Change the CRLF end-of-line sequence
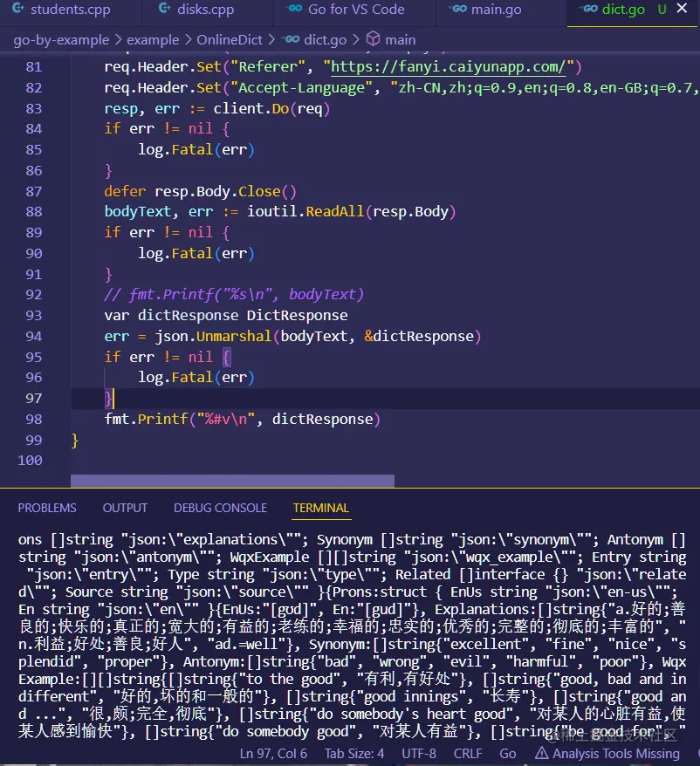Image resolution: width=700 pixels, height=766 pixels. (x=468, y=754)
